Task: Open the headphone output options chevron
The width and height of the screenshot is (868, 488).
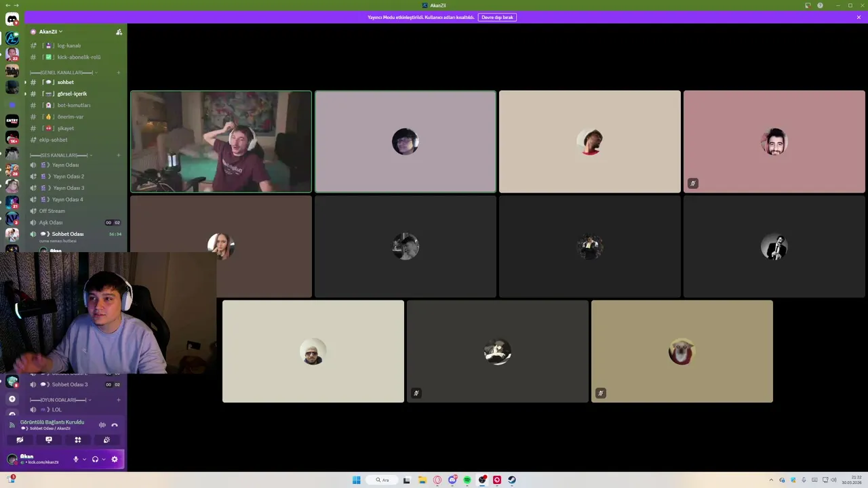Action: click(103, 459)
